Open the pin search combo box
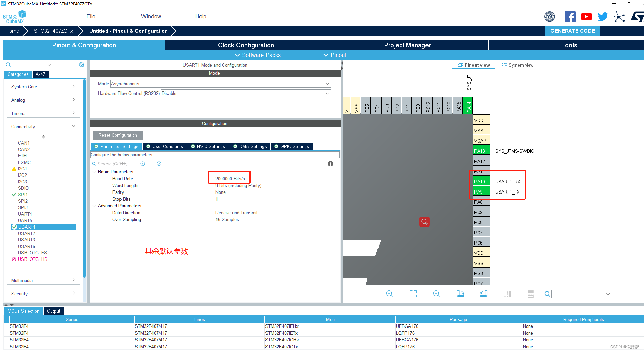644x352 pixels. click(x=581, y=294)
